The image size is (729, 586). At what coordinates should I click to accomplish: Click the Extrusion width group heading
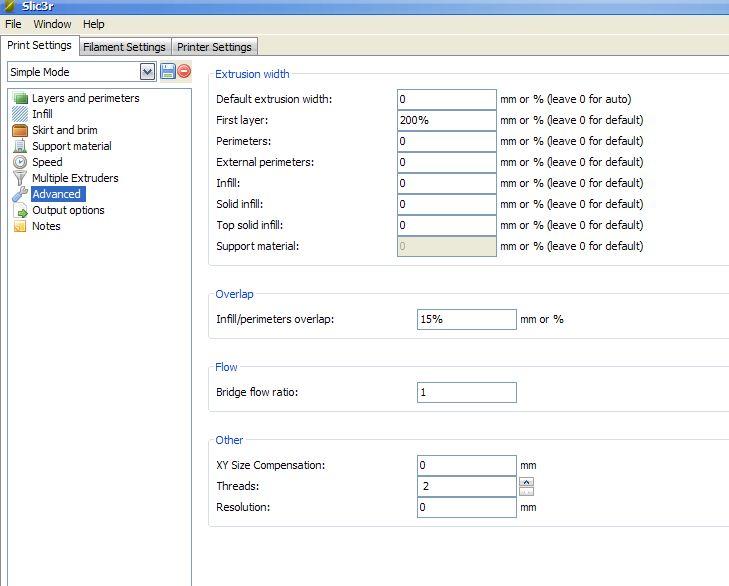pyautogui.click(x=252, y=74)
